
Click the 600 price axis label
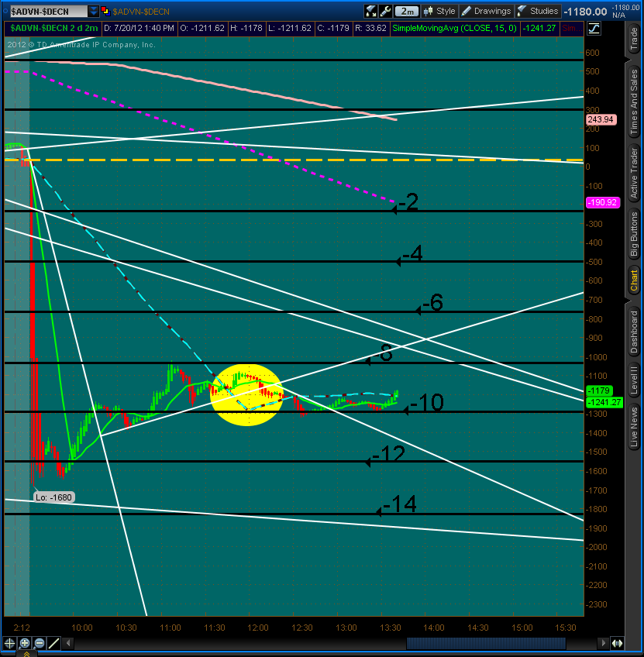pyautogui.click(x=592, y=53)
